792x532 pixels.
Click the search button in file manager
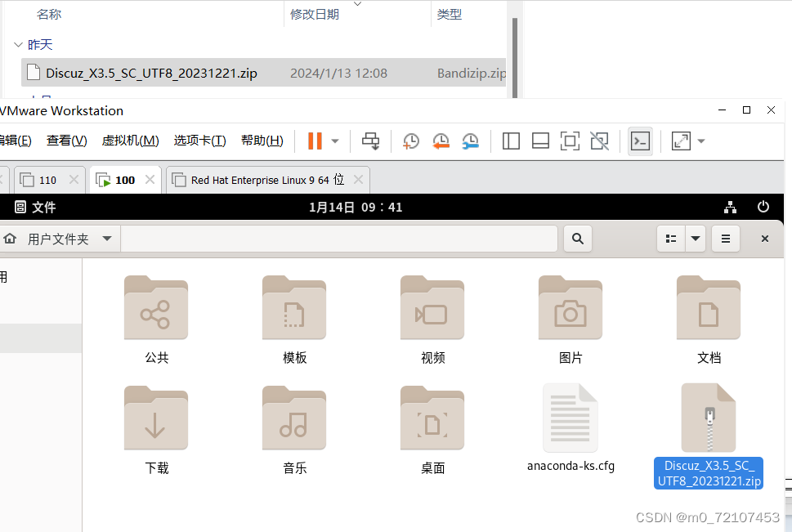pyautogui.click(x=578, y=239)
